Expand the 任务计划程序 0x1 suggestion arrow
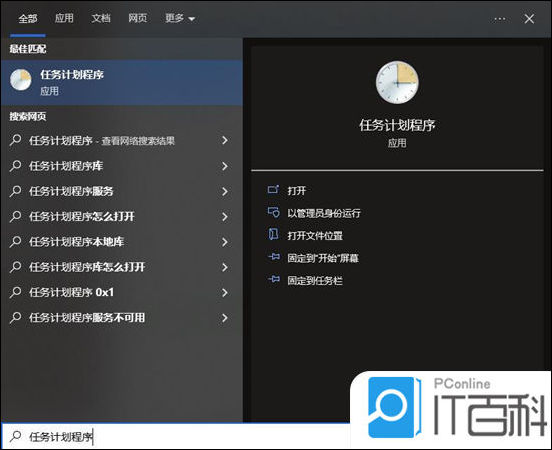The image size is (552, 450). coord(225,293)
